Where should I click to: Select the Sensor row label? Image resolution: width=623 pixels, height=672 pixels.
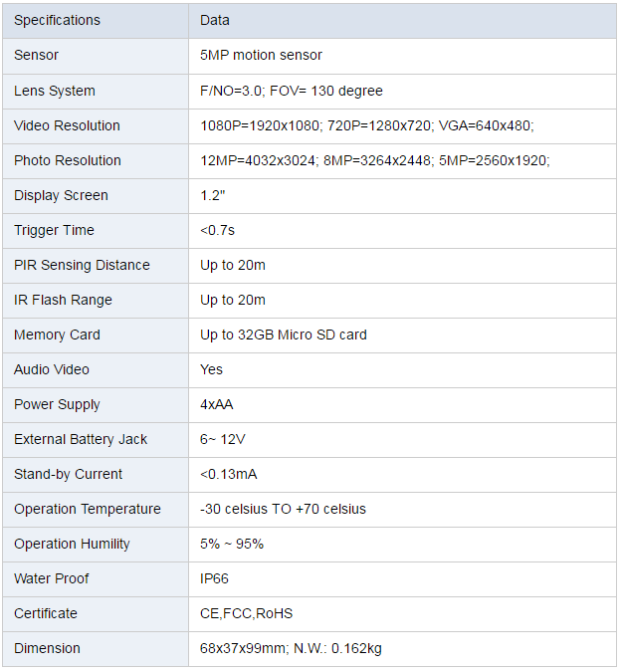pos(36,56)
